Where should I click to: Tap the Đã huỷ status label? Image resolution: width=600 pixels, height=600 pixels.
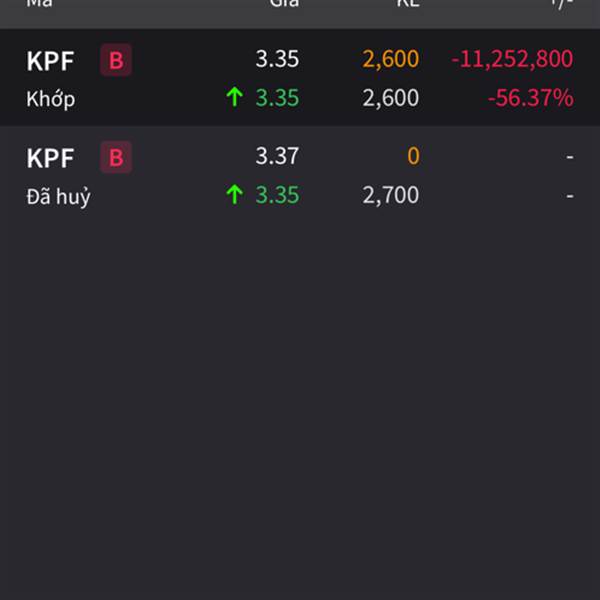(x=59, y=196)
